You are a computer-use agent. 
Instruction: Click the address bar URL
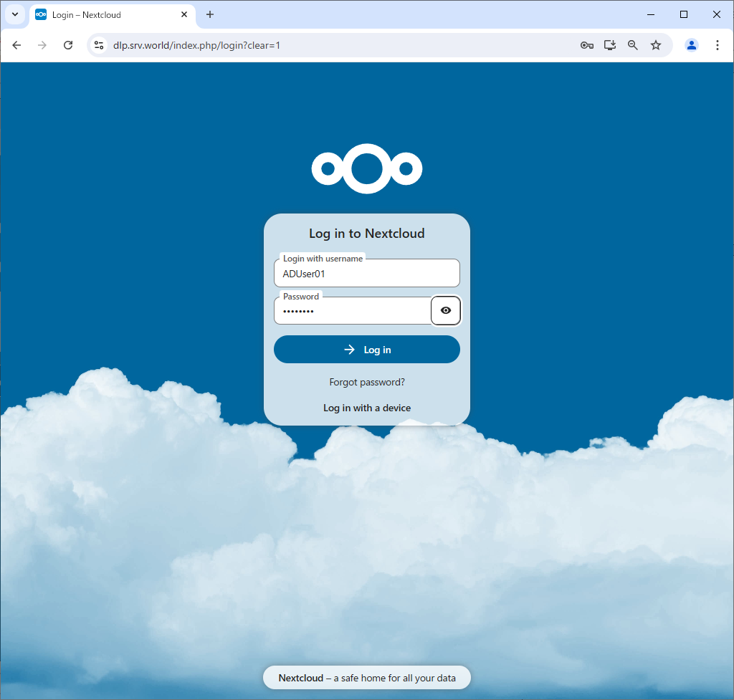(x=196, y=45)
